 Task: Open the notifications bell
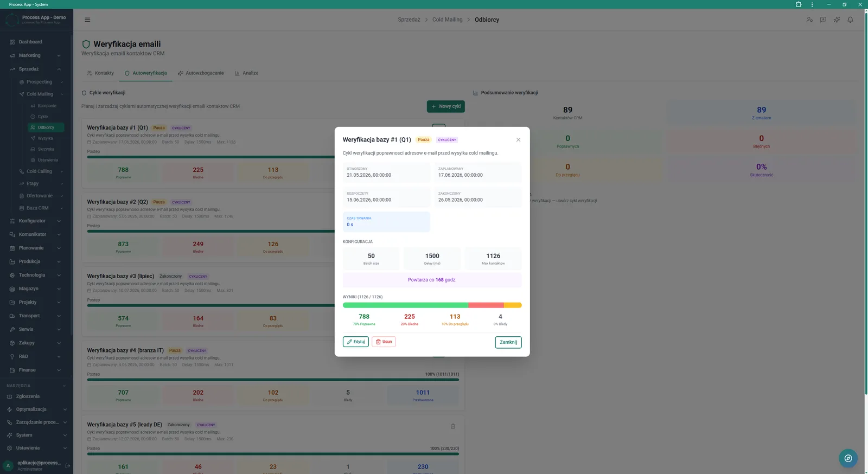tap(850, 20)
